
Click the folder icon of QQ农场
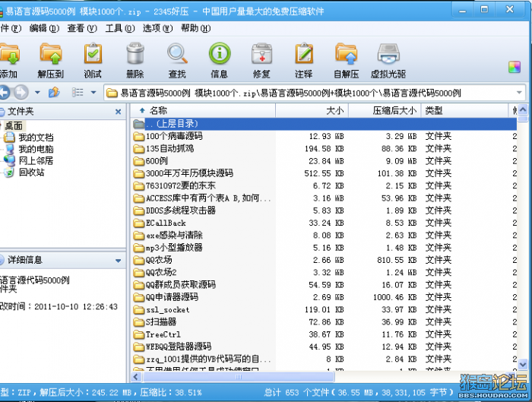[x=139, y=260]
